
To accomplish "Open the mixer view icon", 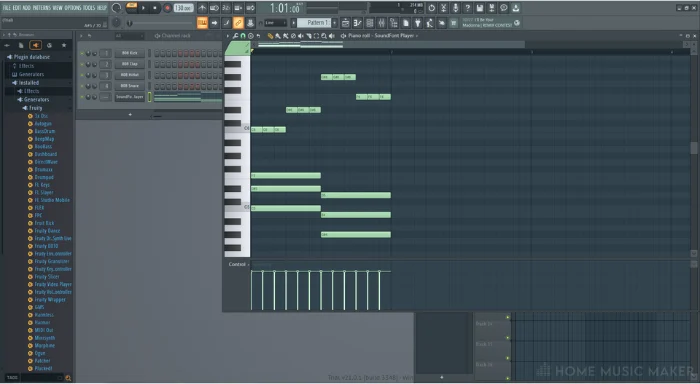I will tap(381, 23).
